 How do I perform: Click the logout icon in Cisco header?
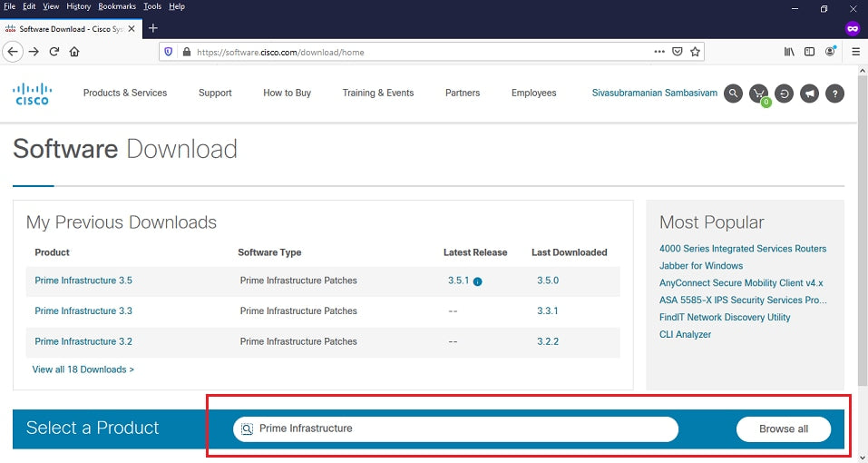[x=784, y=94]
